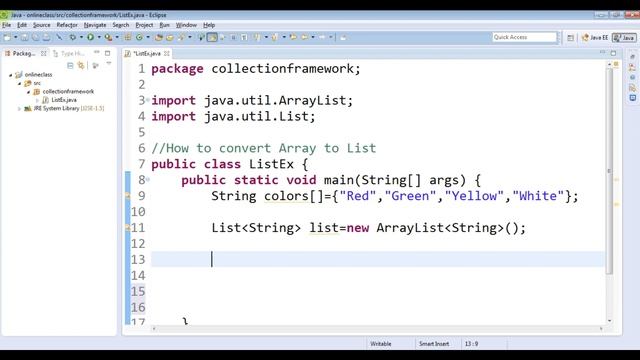Click the Open Task folder icon

pyautogui.click(x=170, y=37)
